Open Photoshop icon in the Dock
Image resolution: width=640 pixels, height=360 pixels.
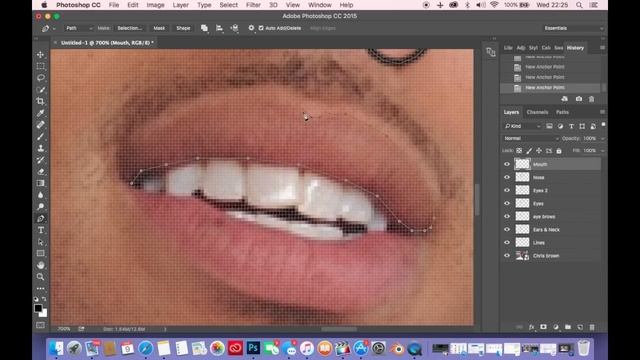coord(253,348)
